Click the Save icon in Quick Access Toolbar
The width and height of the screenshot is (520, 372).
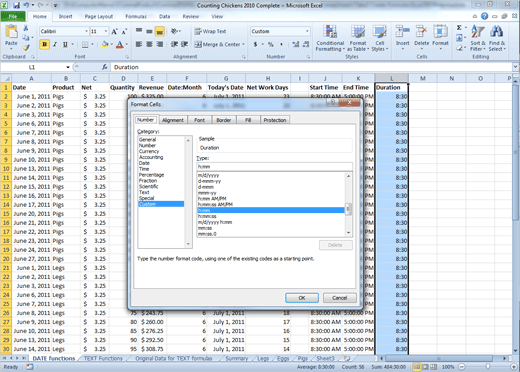[16, 5]
